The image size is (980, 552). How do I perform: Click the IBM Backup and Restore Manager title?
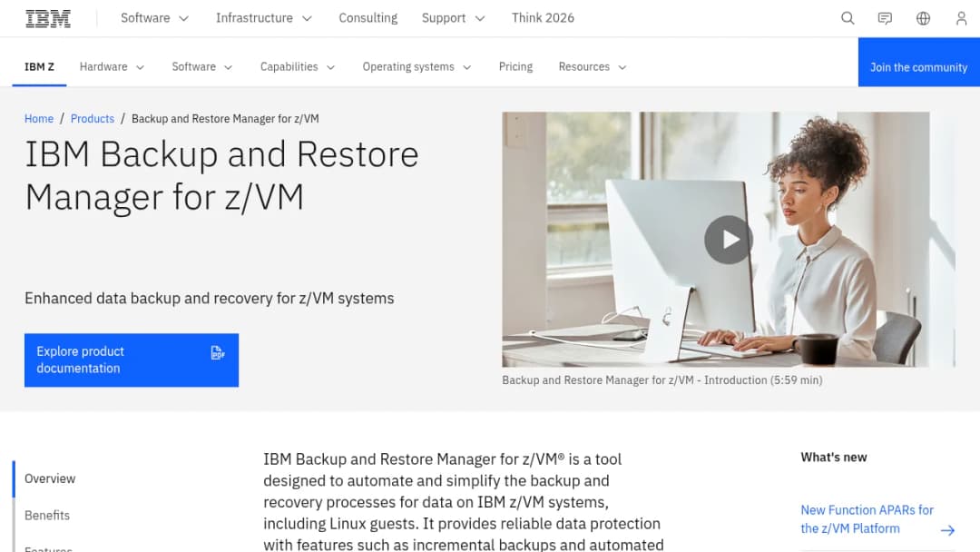(222, 175)
